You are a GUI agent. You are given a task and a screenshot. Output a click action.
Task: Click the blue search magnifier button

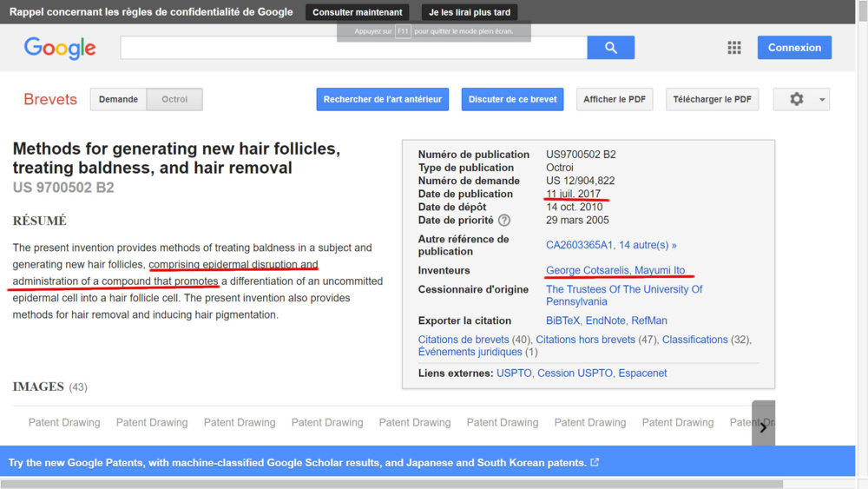tap(610, 48)
